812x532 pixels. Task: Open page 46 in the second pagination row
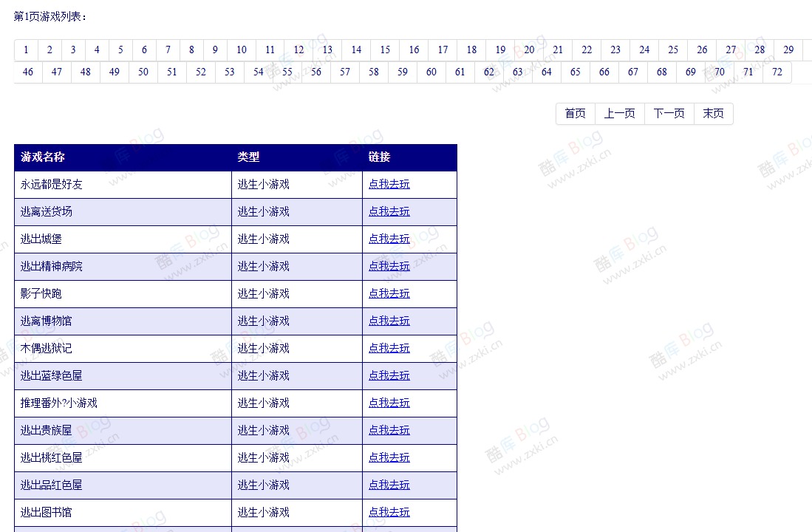(x=27, y=72)
